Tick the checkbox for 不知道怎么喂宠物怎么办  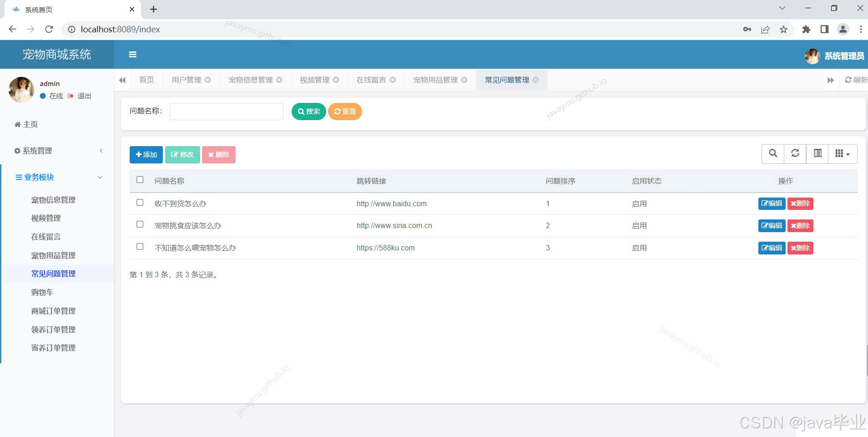pos(140,247)
